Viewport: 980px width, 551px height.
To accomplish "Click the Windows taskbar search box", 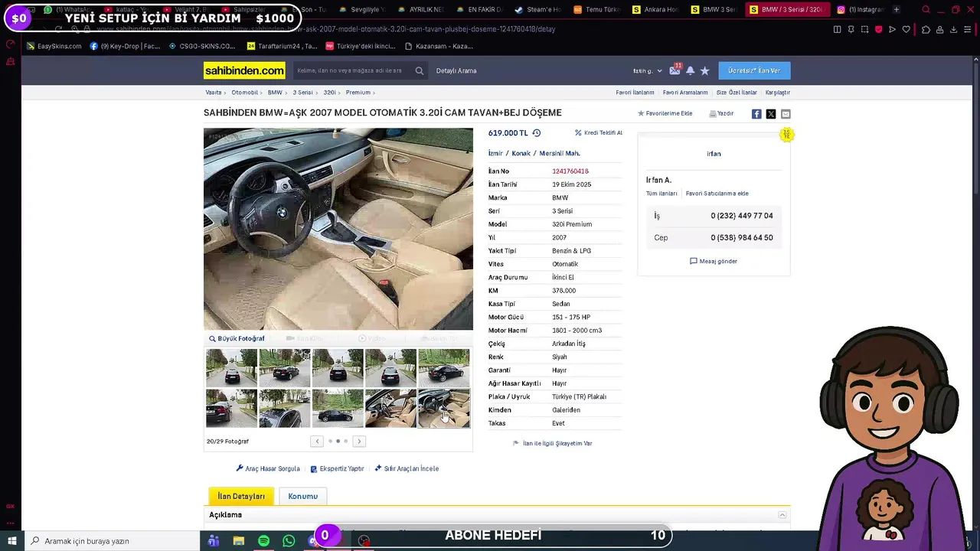I will click(x=112, y=541).
